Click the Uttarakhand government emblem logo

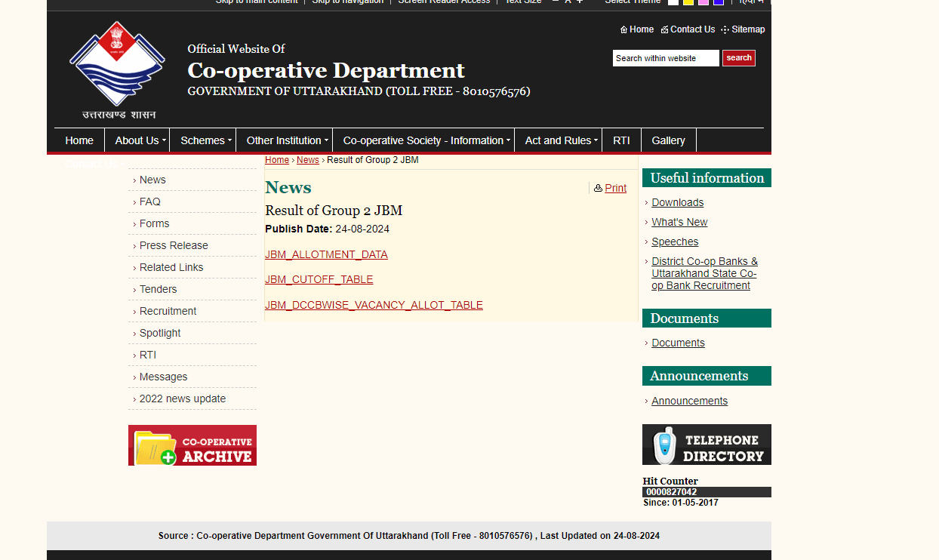[117, 69]
